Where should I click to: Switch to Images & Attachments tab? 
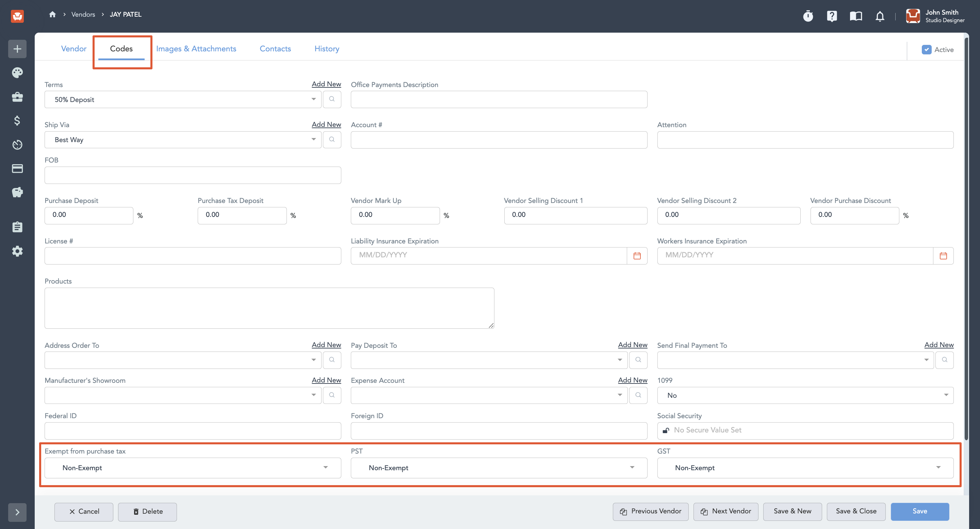click(196, 49)
